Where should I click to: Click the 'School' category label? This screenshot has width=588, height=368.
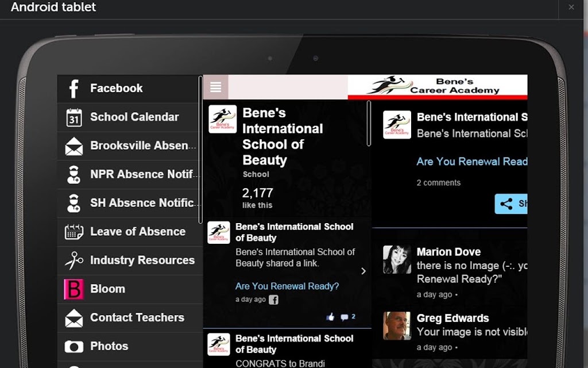[x=256, y=174]
